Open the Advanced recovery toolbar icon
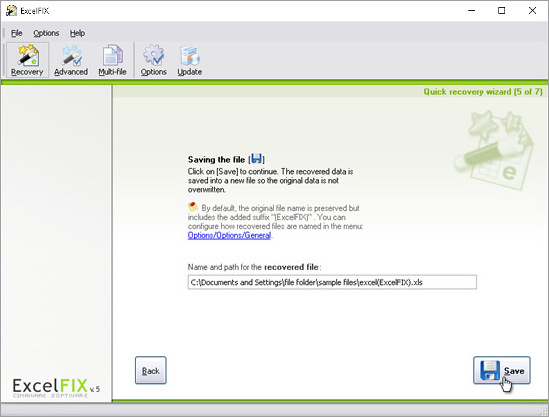Screen dimensions: 549x417 pyautogui.click(x=71, y=60)
